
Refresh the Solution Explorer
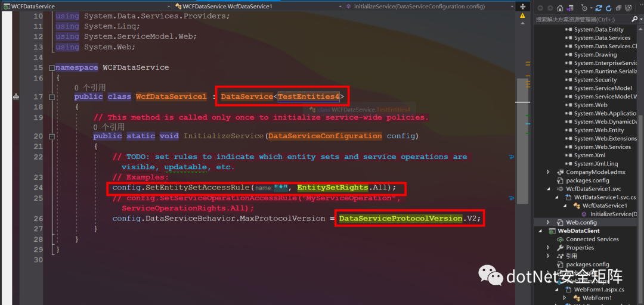coord(609,8)
